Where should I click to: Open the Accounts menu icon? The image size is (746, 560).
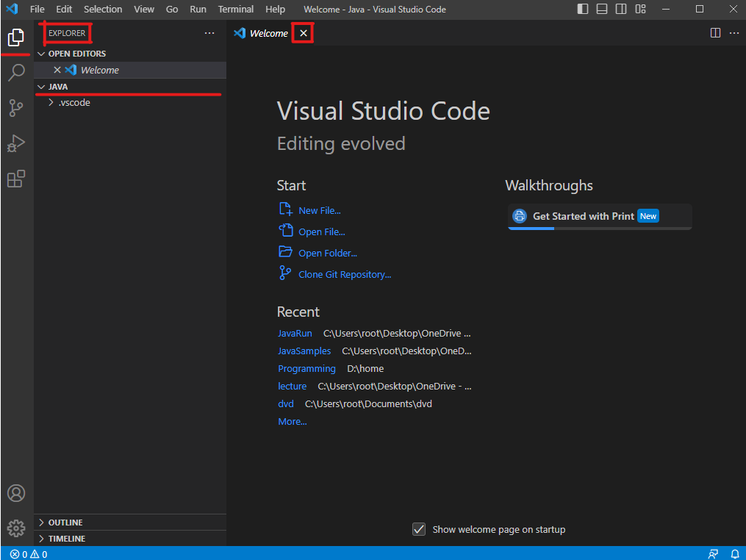[16, 493]
